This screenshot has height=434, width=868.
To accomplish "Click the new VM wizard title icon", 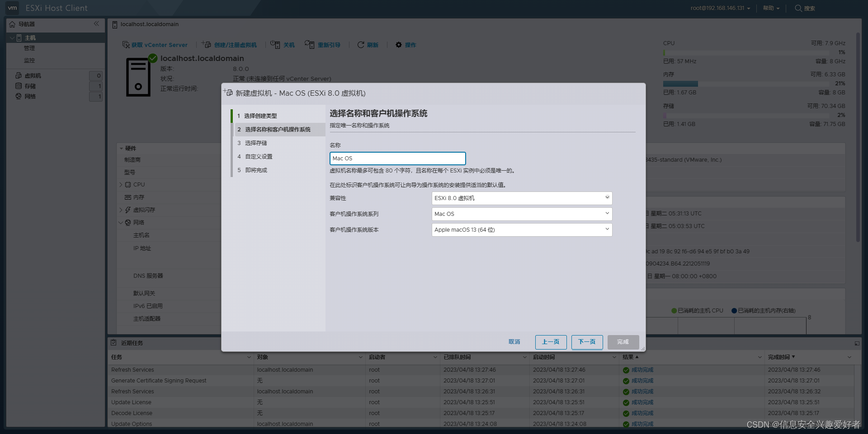I will click(x=229, y=93).
